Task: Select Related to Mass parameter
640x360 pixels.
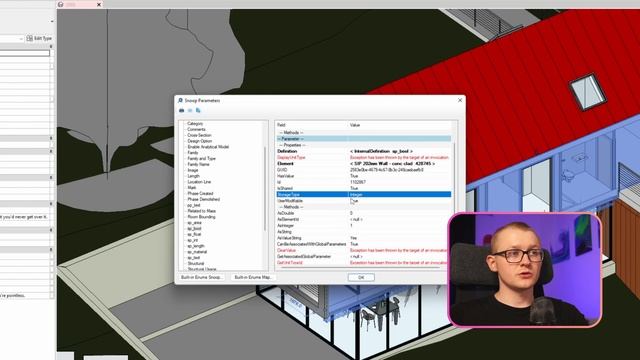Action: pyautogui.click(x=202, y=211)
